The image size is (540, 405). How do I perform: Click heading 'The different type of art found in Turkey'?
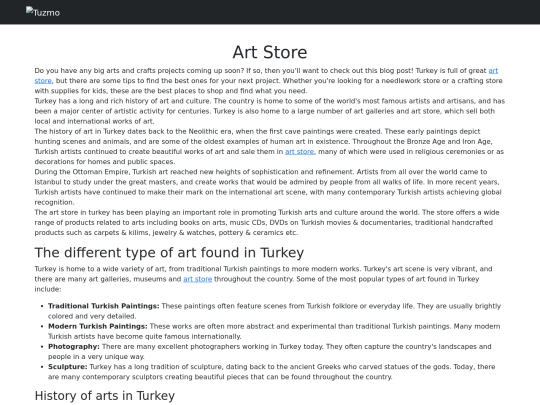point(169,252)
